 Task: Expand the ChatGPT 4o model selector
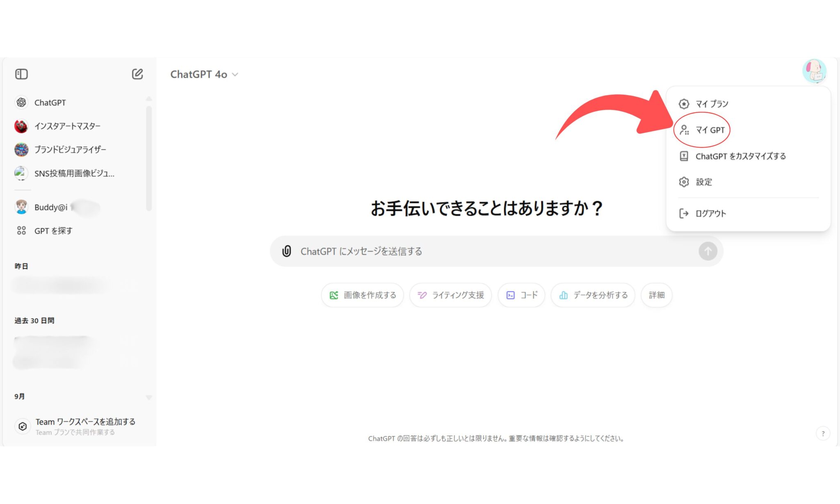204,74
